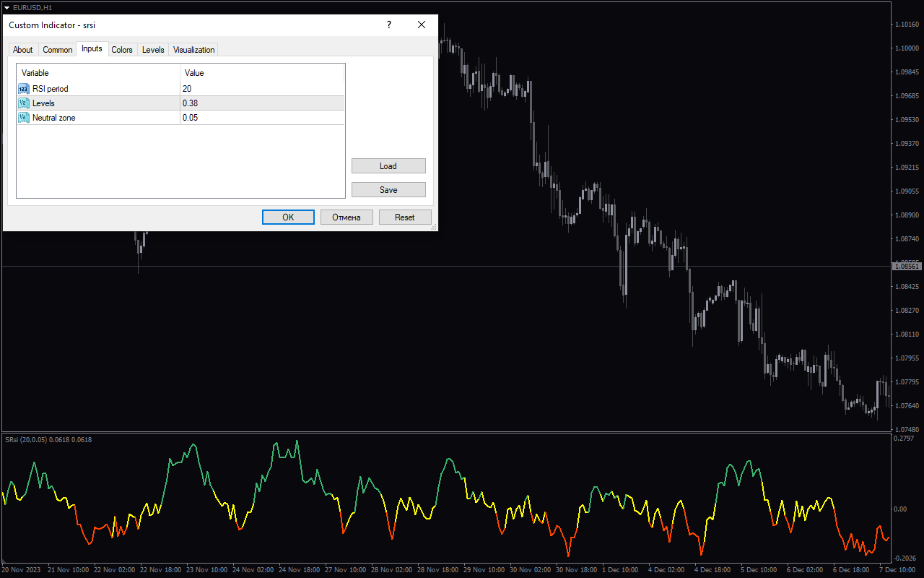Select the Neutral zone value 0.05
Screen dimensions: 924x578
tap(190, 118)
